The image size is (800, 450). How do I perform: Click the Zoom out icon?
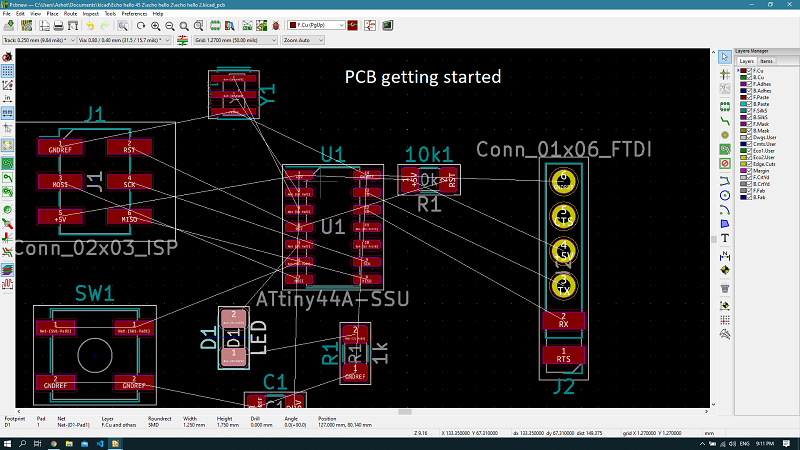pos(170,26)
